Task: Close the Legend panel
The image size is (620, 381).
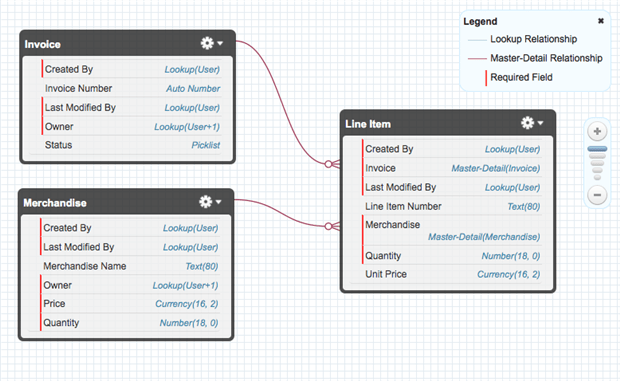Action: click(601, 21)
